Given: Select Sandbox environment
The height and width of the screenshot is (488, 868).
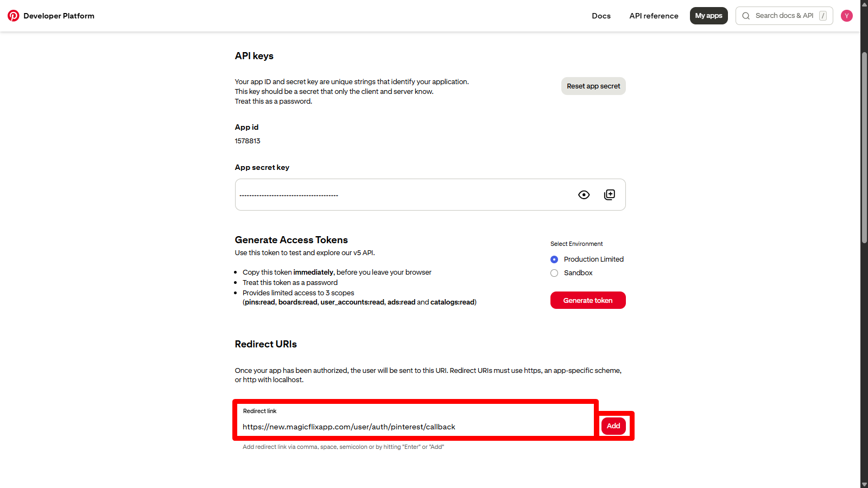Looking at the screenshot, I should point(554,273).
